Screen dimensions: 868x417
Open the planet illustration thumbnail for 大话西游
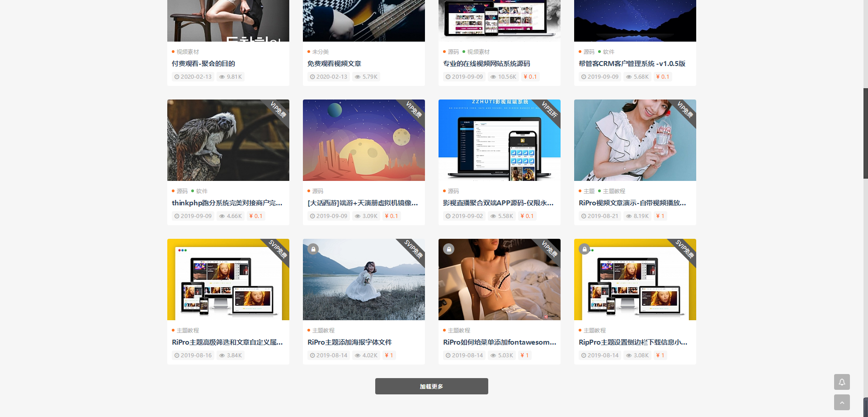pos(363,140)
